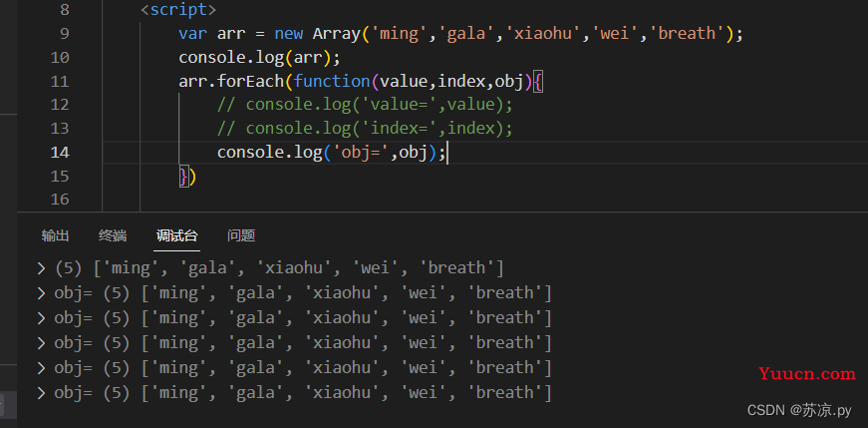The width and height of the screenshot is (868, 428).
Task: Switch to the 终端 panel tab
Action: pos(113,235)
